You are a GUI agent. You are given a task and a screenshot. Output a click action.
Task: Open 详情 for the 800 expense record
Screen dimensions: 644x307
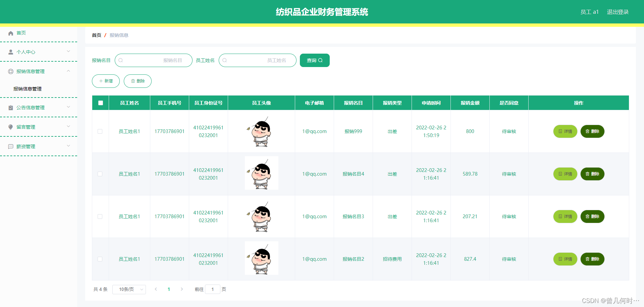pos(565,131)
